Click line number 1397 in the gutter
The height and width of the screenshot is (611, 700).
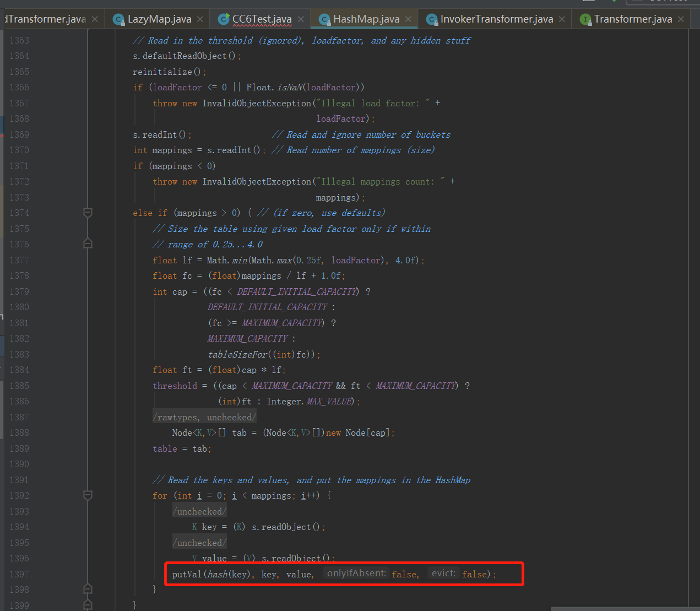coord(19,574)
